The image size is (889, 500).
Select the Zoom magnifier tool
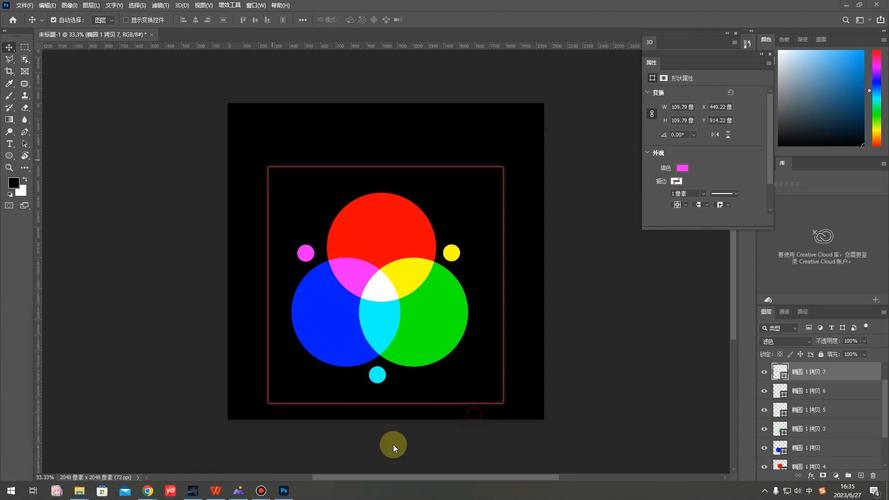(x=10, y=168)
